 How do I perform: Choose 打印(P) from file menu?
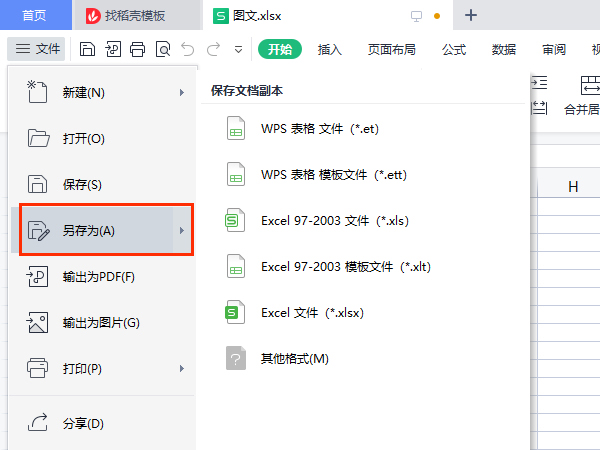(103, 368)
